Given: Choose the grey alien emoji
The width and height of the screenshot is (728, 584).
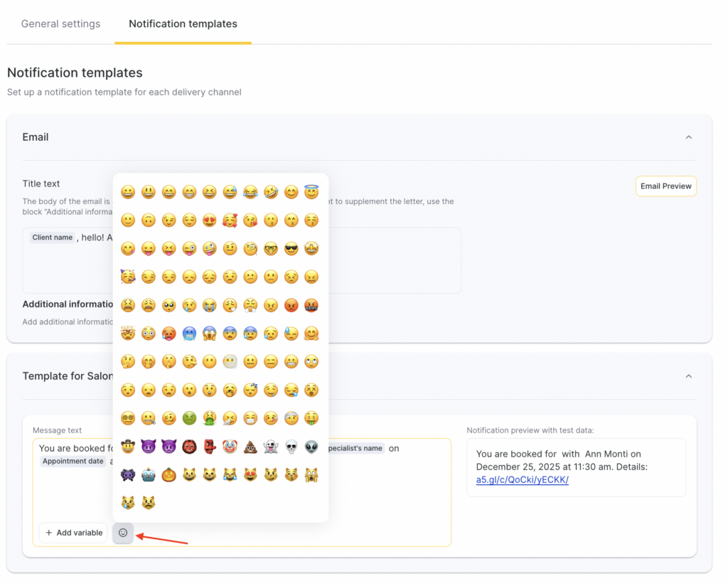Looking at the screenshot, I should coord(311,447).
